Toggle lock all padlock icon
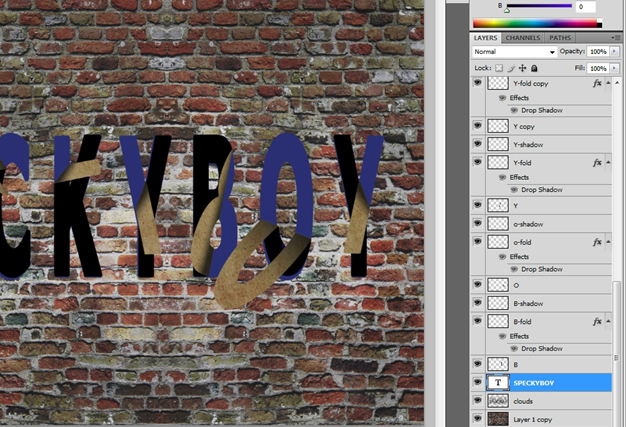The height and width of the screenshot is (427, 626). tap(534, 68)
